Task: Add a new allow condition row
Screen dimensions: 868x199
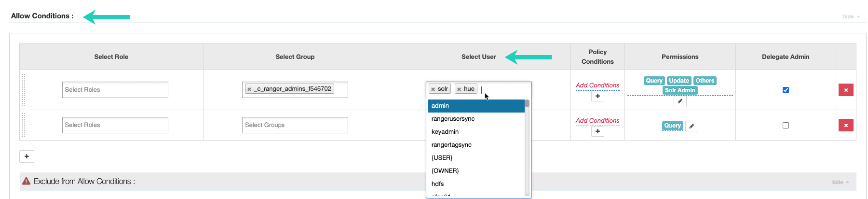Action: 27,156
